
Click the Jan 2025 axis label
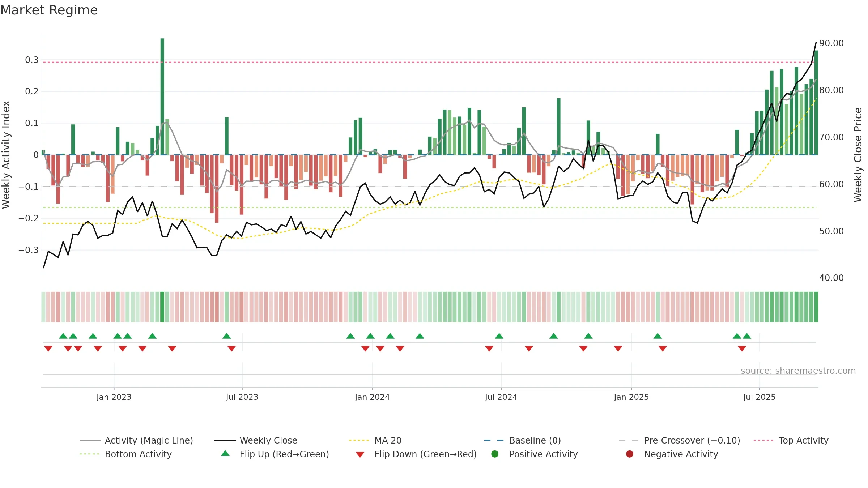(x=631, y=397)
